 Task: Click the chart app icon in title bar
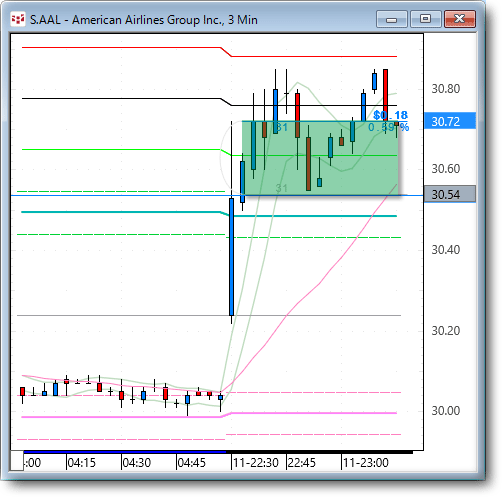pos(18,19)
